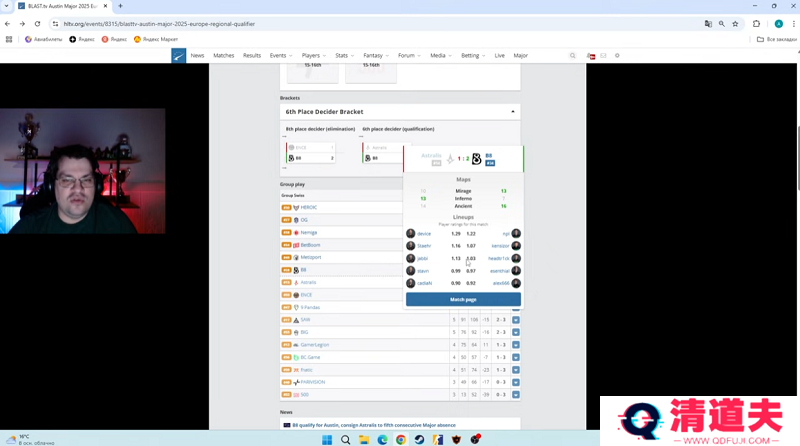
Task: Expand the SAW team row arrow
Action: (x=516, y=320)
